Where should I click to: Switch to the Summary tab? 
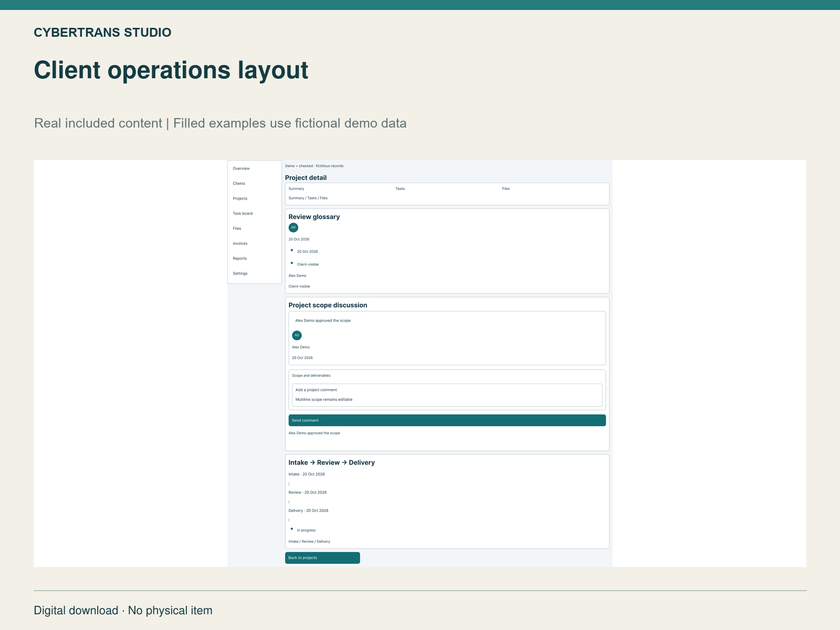coord(296,188)
